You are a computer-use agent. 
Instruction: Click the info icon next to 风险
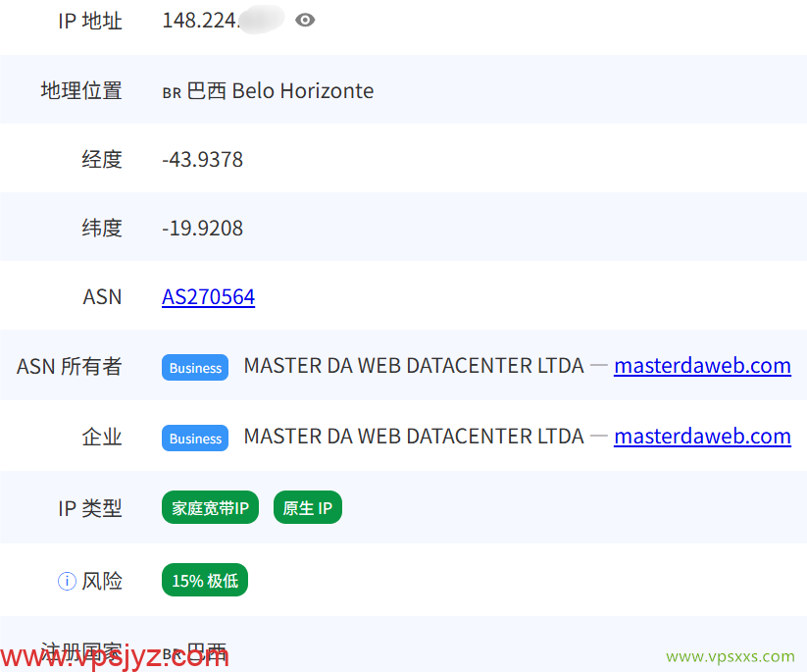click(x=66, y=581)
